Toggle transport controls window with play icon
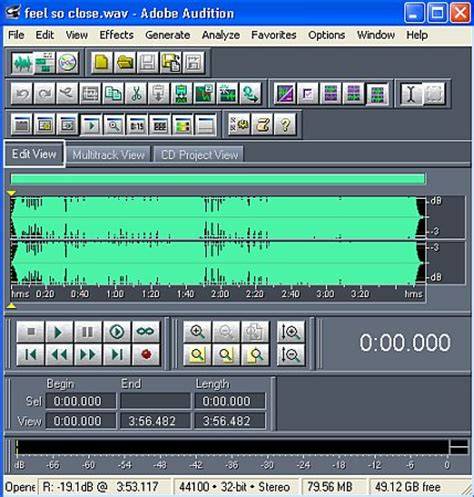Viewport: 474px width, 497px height. 91,125
